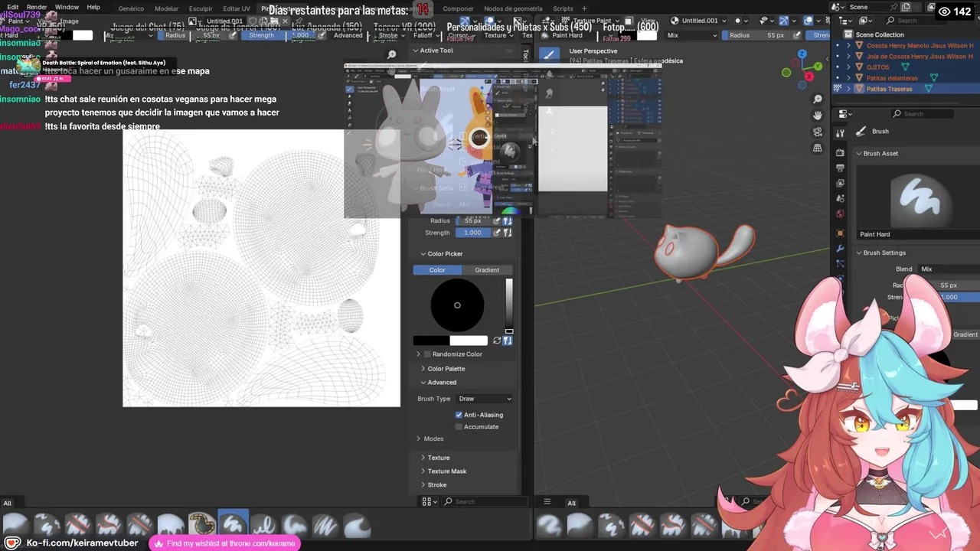Search in the outliner search field
The image size is (980, 551).
click(x=915, y=21)
